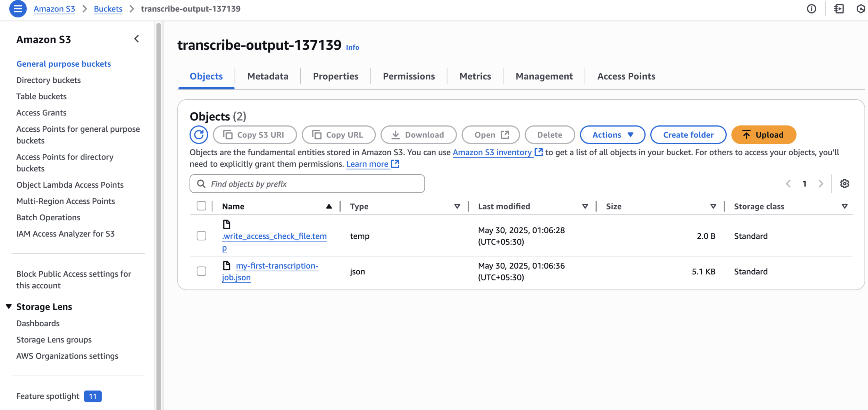Open the hamburger navigation menu icon
Viewport: 868px width, 410px height.
coord(18,9)
